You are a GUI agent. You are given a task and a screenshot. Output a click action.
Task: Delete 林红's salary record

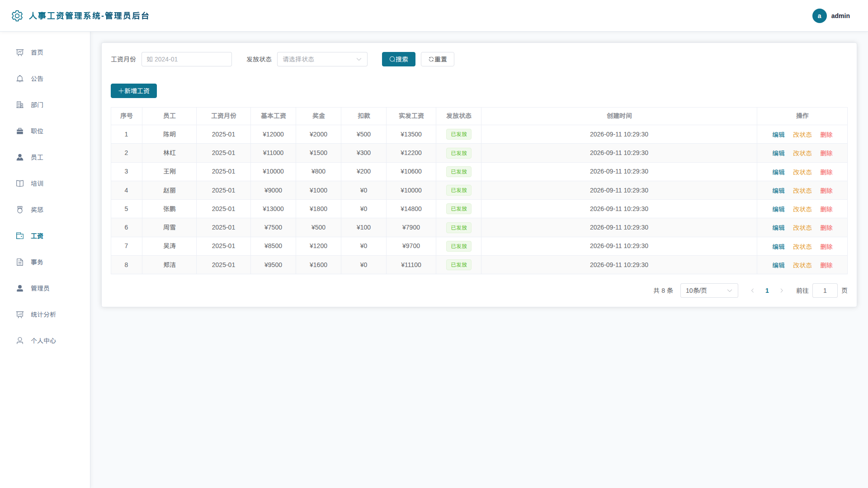click(x=826, y=153)
